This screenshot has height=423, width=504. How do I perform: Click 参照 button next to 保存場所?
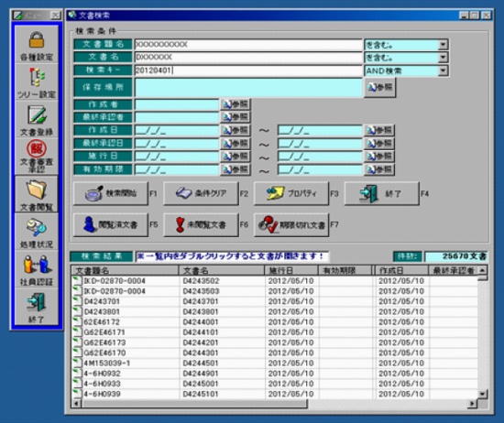coord(380,87)
